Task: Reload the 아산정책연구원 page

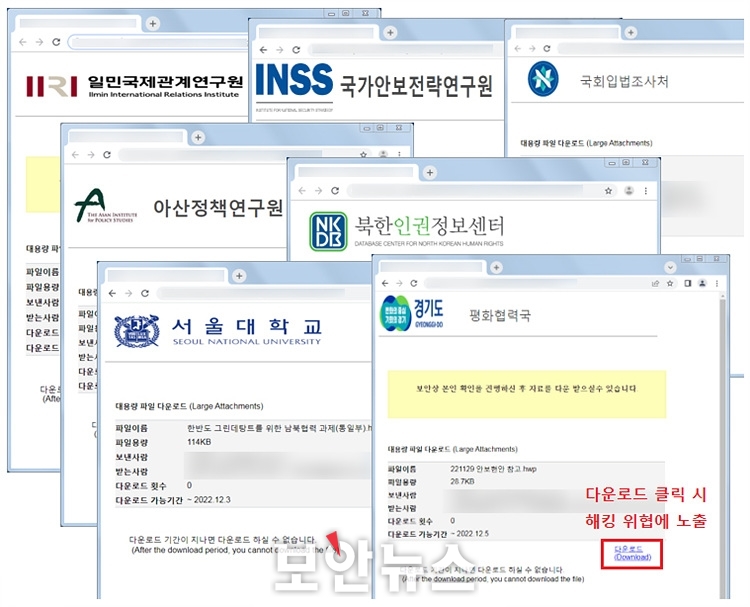Action: 107,155
